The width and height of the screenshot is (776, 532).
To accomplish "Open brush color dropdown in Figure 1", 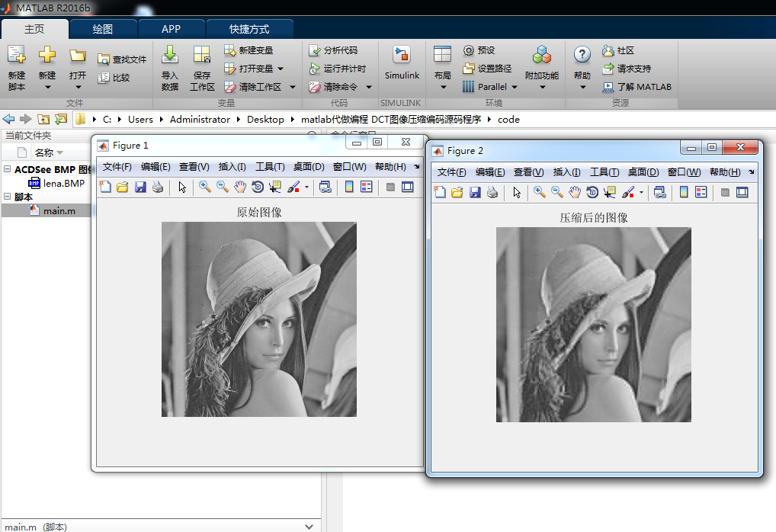I will (307, 187).
